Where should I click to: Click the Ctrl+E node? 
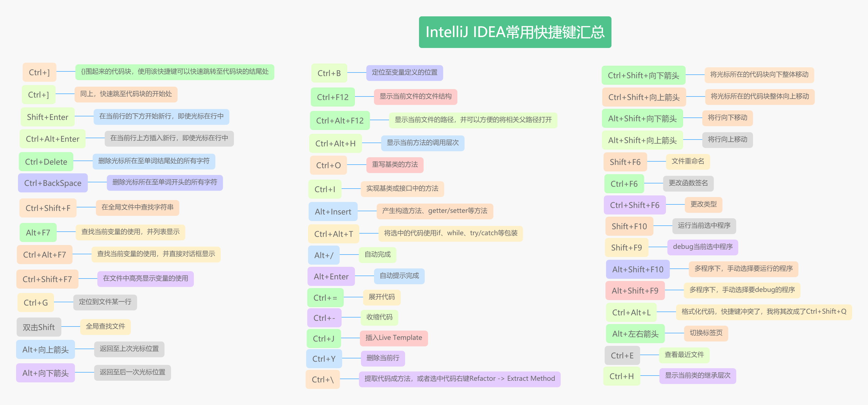[622, 355]
